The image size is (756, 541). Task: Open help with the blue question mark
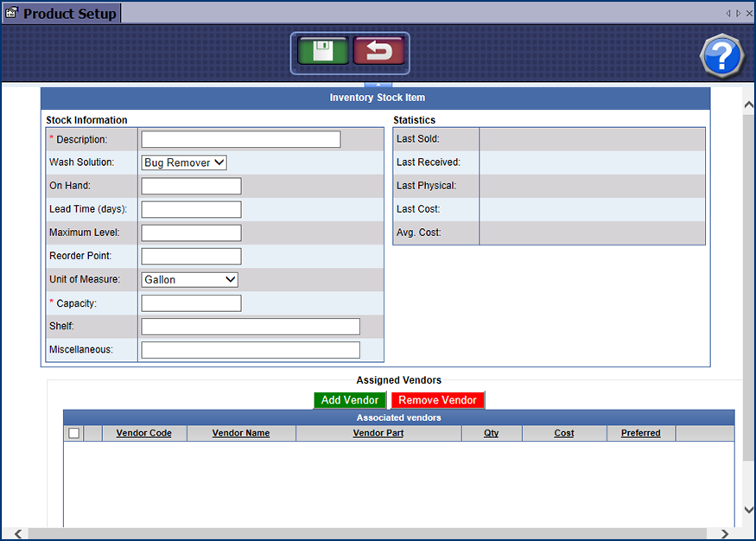coord(721,56)
